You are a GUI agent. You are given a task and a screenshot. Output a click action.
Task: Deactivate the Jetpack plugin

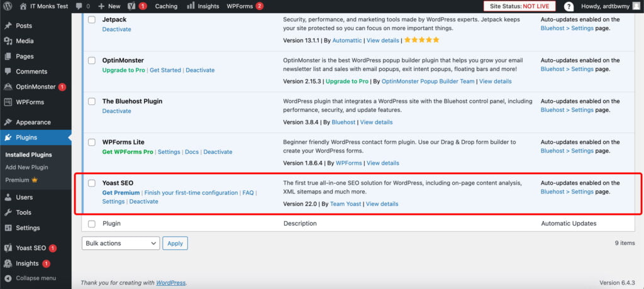(116, 29)
